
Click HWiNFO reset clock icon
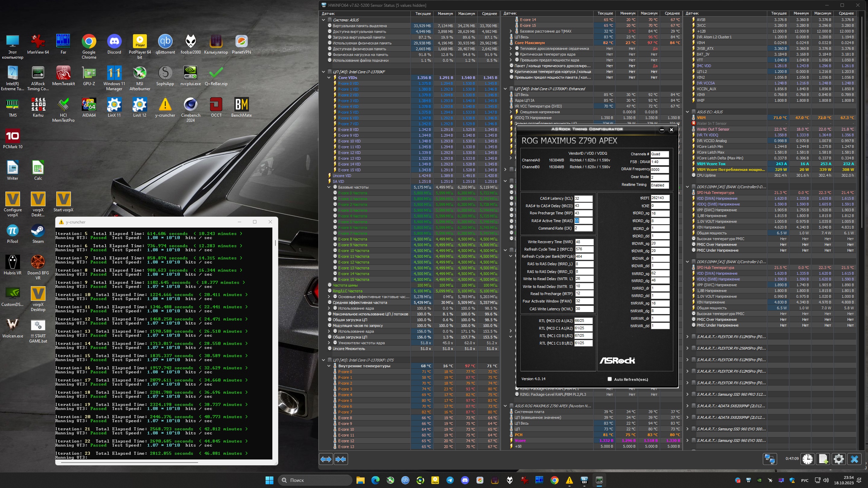pyautogui.click(x=808, y=459)
